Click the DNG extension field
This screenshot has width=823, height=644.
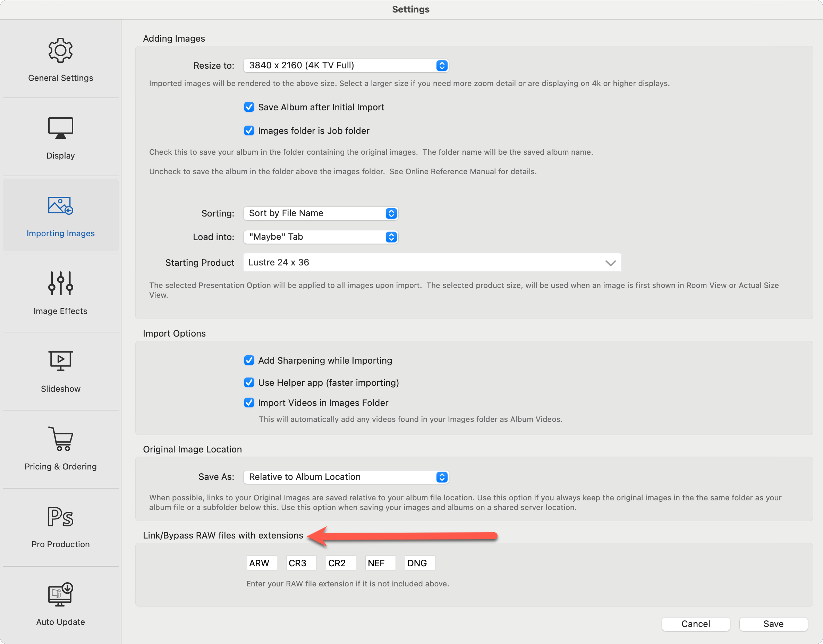point(419,563)
